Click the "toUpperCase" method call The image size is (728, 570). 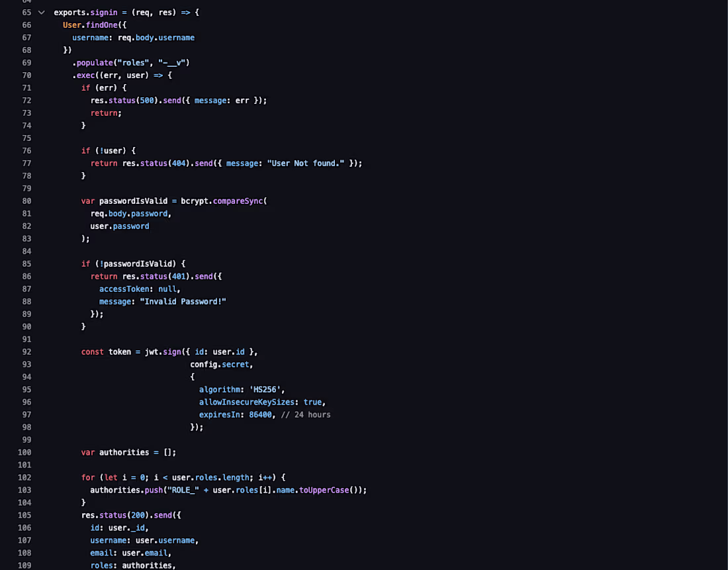pos(324,490)
